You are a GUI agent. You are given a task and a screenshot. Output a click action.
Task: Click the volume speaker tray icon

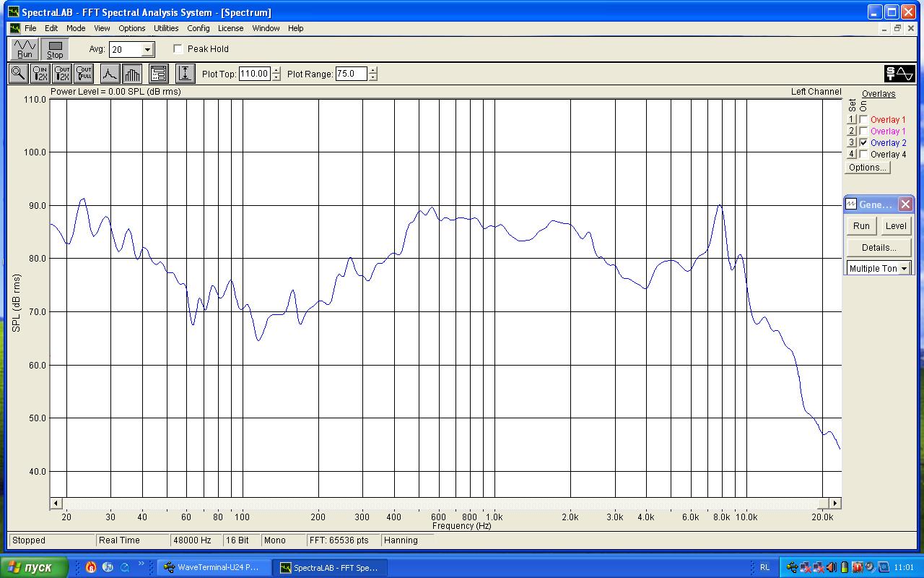pyautogui.click(x=832, y=567)
